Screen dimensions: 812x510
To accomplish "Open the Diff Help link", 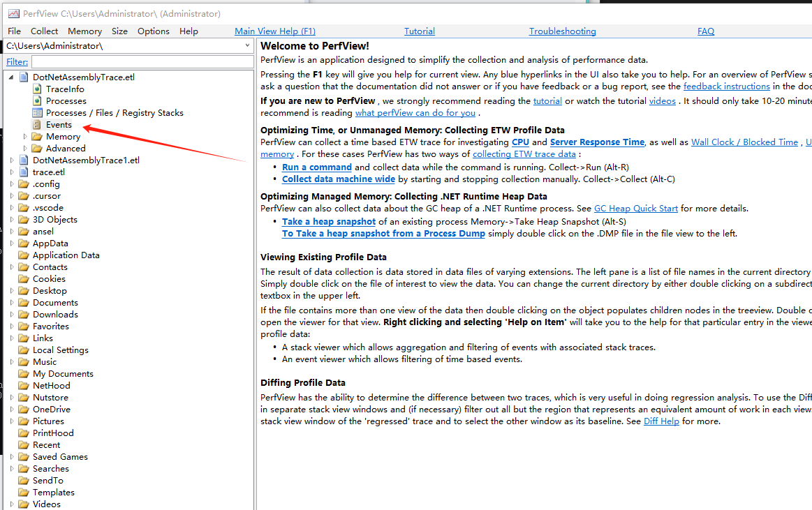I will point(661,421).
